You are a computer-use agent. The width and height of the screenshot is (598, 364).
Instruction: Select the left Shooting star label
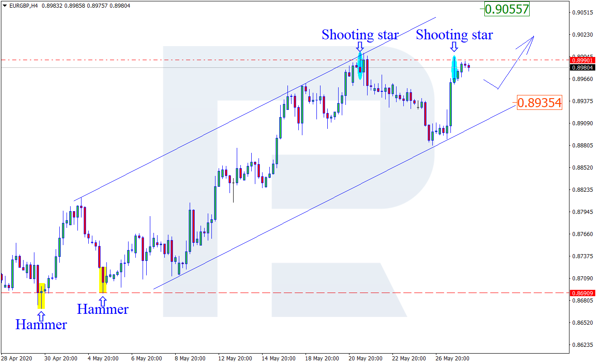[360, 34]
